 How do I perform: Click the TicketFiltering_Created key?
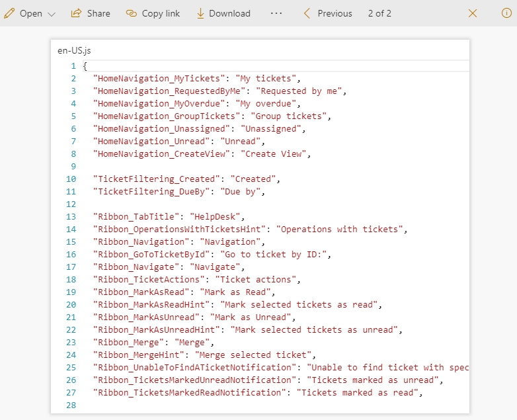pyautogui.click(x=157, y=179)
